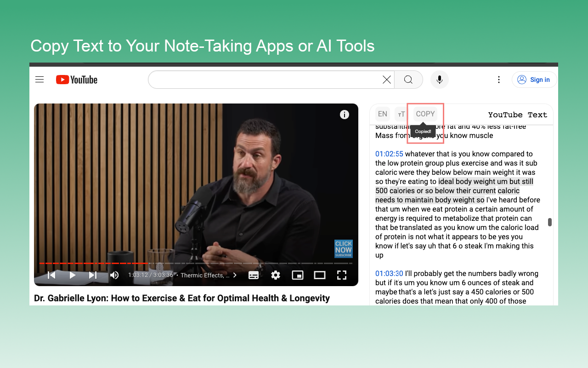
Task: Start a voice search with the microphone
Action: point(439,79)
